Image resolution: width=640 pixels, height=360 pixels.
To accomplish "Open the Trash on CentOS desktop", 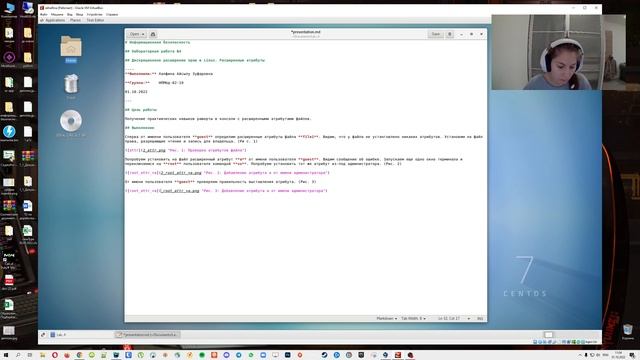I will pos(71,85).
